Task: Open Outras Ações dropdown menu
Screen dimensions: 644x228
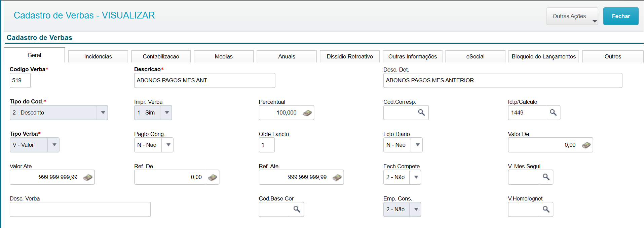Action: point(572,16)
